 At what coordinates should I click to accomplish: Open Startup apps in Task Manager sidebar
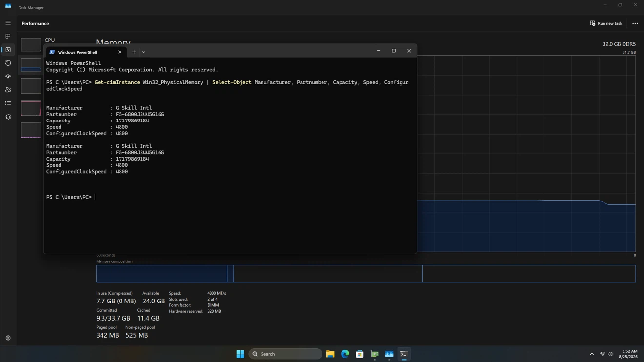(8, 77)
